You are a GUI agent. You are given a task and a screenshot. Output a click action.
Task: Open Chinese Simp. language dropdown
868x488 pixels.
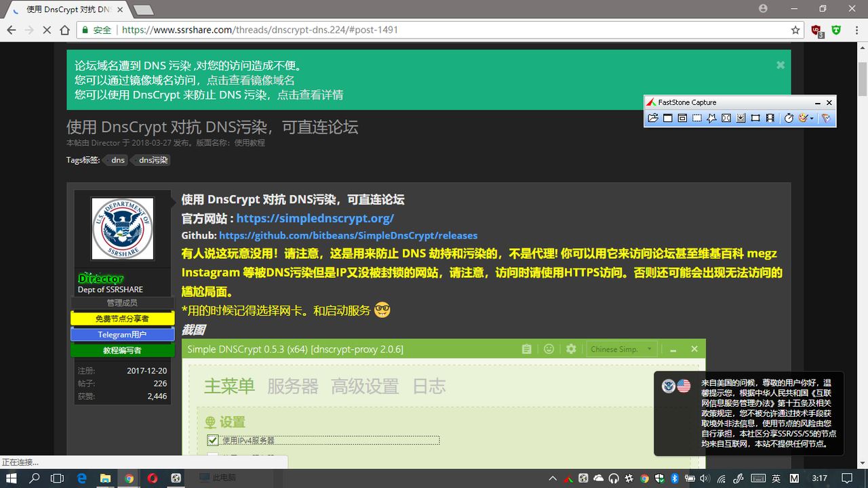point(621,349)
